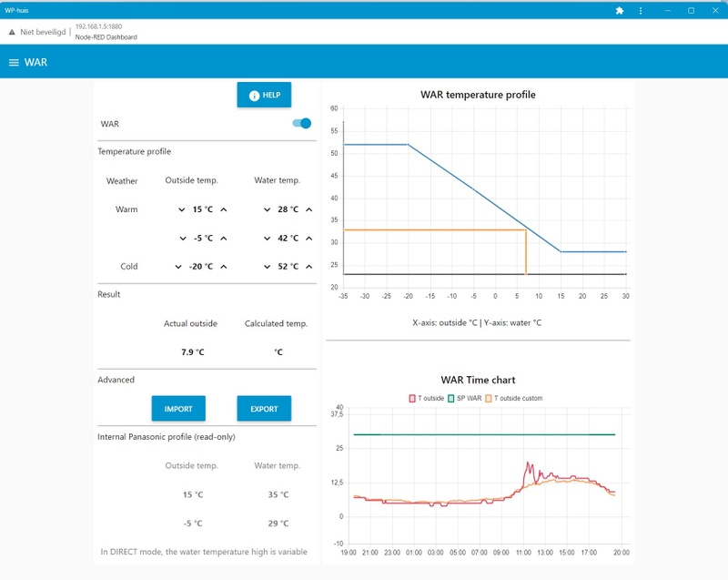Decrease Warm water temp 28 °C
This screenshot has height=580, width=728.
coord(267,209)
